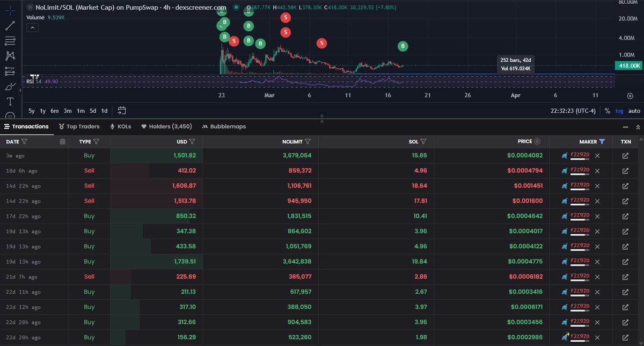The width and height of the screenshot is (644, 346).
Task: Remove maker filter on 3m ago row
Action: (597, 156)
